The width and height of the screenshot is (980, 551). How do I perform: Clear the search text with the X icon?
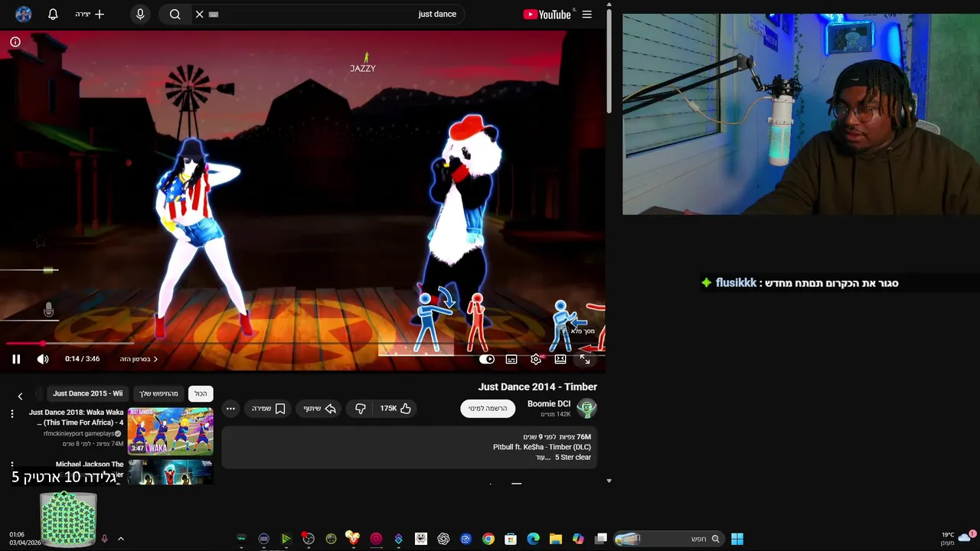[x=200, y=14]
